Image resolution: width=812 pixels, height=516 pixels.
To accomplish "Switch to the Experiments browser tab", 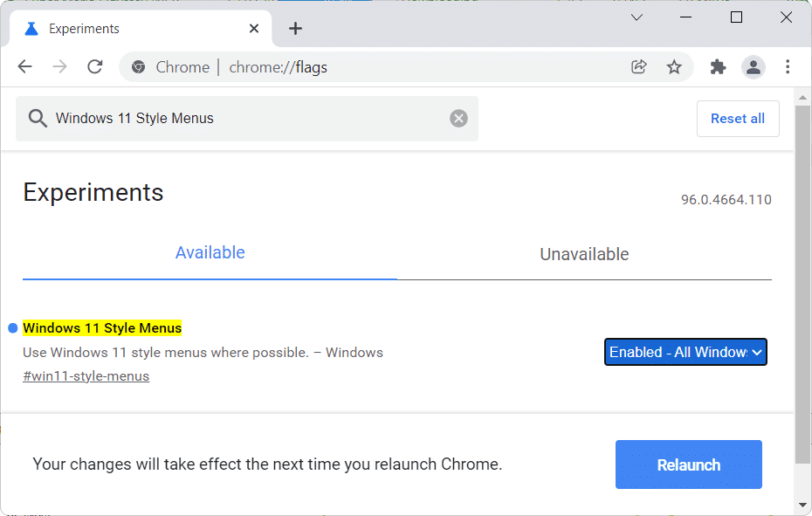I will coord(141,29).
